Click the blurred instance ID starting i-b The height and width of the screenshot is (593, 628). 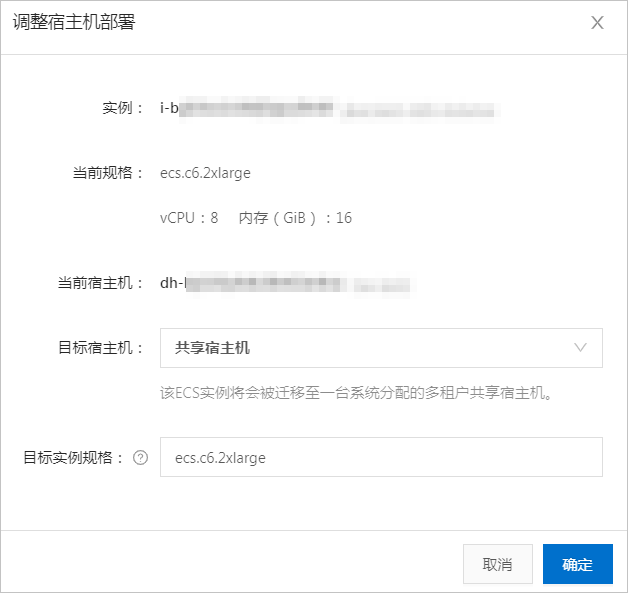coord(329,109)
